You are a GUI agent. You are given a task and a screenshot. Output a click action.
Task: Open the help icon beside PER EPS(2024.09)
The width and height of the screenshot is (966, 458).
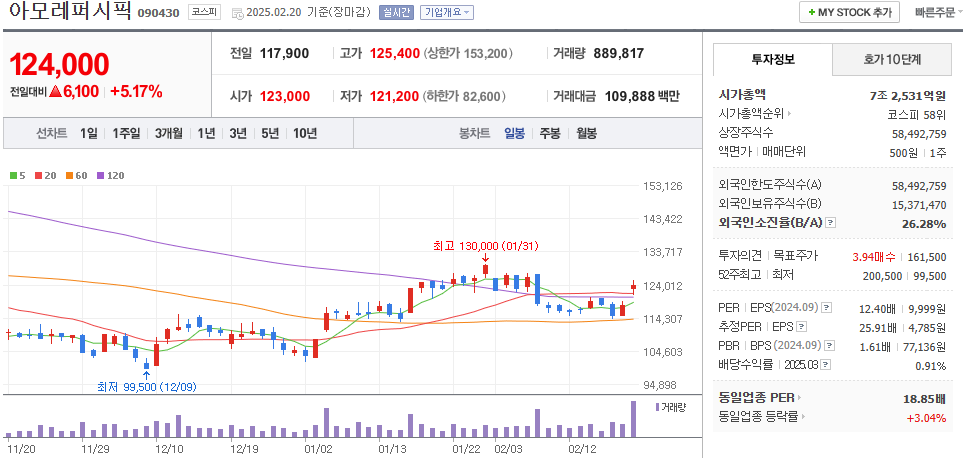pos(827,307)
